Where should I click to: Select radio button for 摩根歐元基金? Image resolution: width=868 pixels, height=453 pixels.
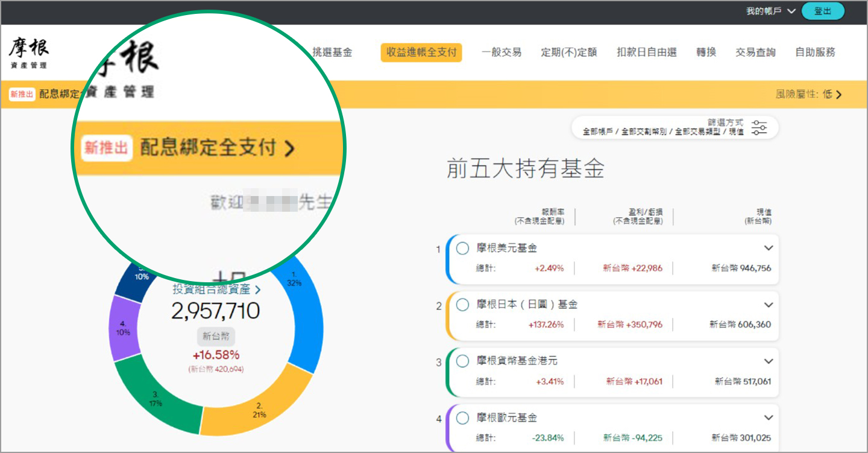coord(462,417)
